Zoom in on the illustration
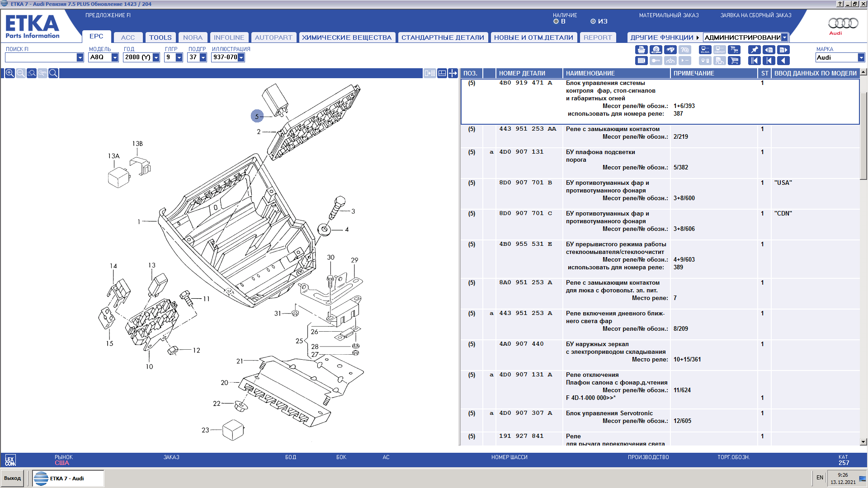 click(9, 73)
